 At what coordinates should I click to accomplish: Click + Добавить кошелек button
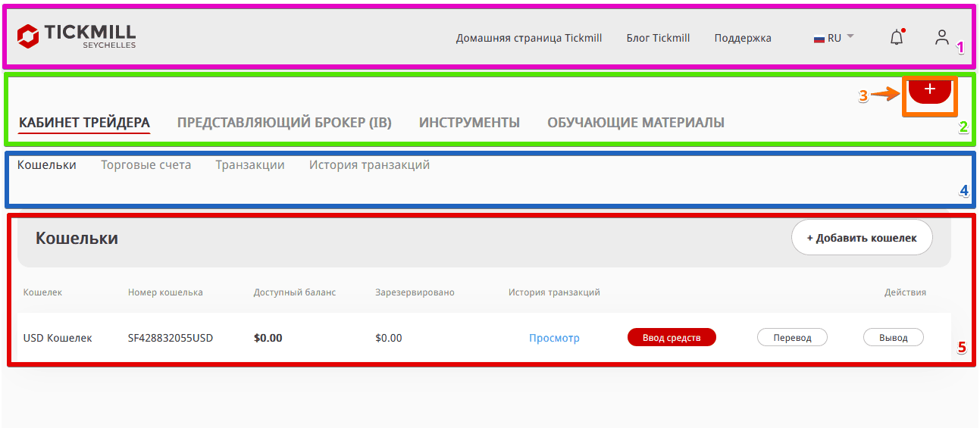(862, 238)
